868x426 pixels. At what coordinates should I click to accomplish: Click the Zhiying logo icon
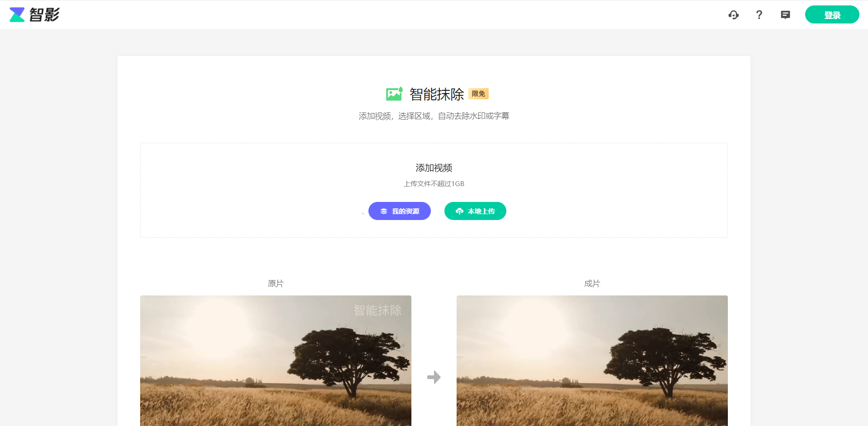[x=17, y=14]
